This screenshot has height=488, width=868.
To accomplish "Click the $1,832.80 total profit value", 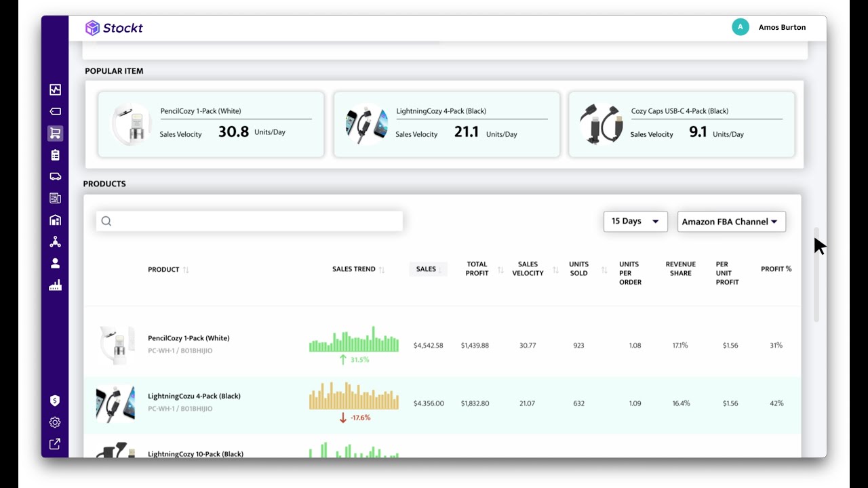I will [x=475, y=403].
